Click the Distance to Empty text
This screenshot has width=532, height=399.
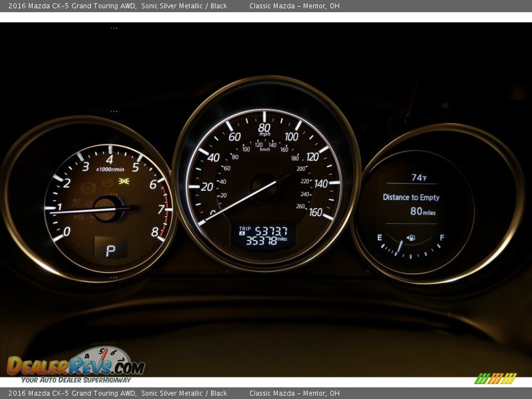pos(411,197)
